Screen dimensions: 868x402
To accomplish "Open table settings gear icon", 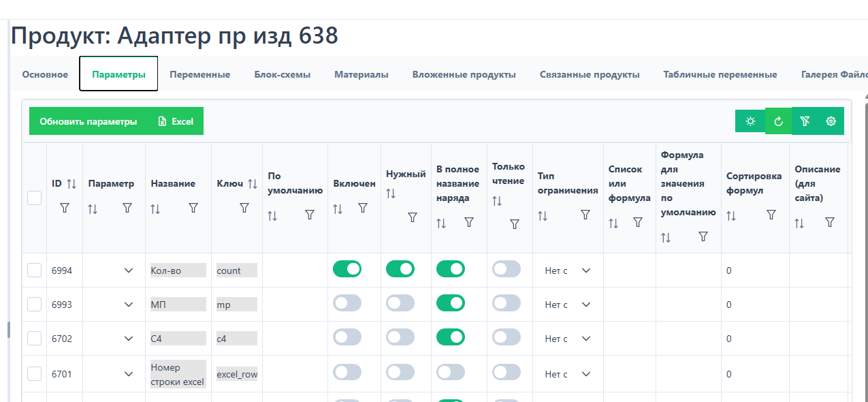I will 831,121.
